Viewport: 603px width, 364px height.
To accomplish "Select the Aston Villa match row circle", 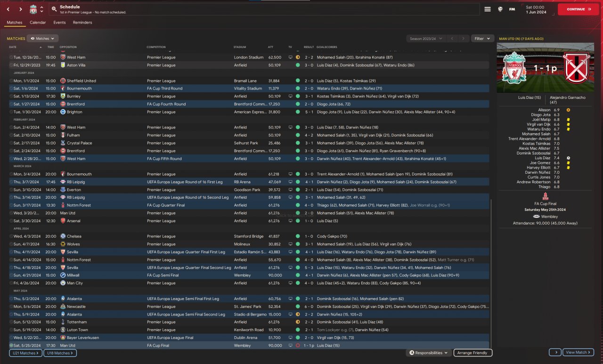I will pos(11,65).
